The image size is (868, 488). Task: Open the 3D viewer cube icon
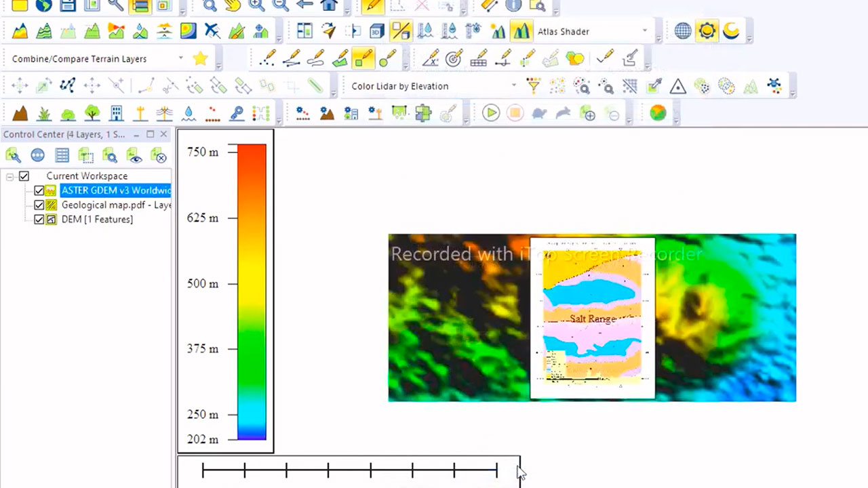click(x=377, y=31)
